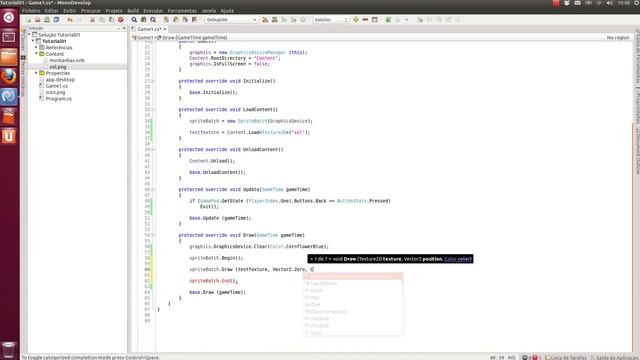Open the Editar menu
Screen dimensions: 640x360
click(51, 11)
